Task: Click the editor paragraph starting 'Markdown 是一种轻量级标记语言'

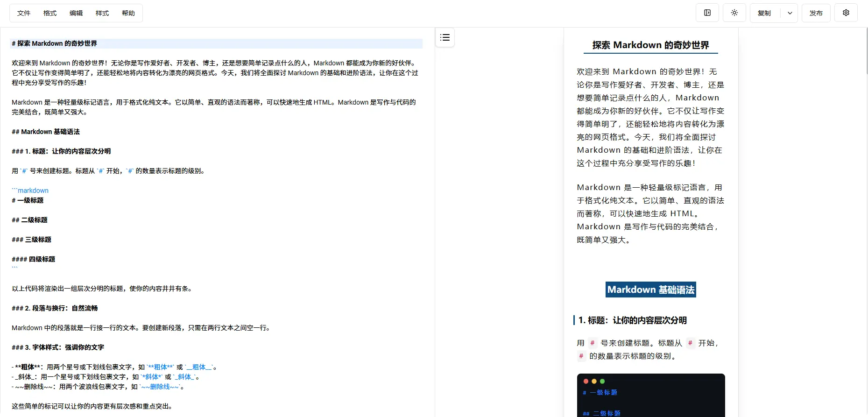Action: click(x=214, y=107)
